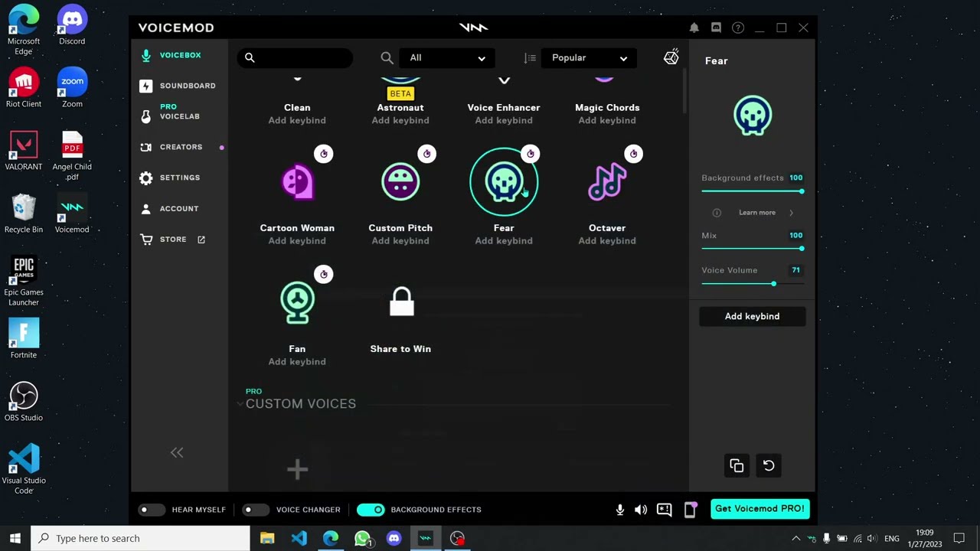This screenshot has height=551, width=980.
Task: Select the Fear voice icon
Action: 504,182
